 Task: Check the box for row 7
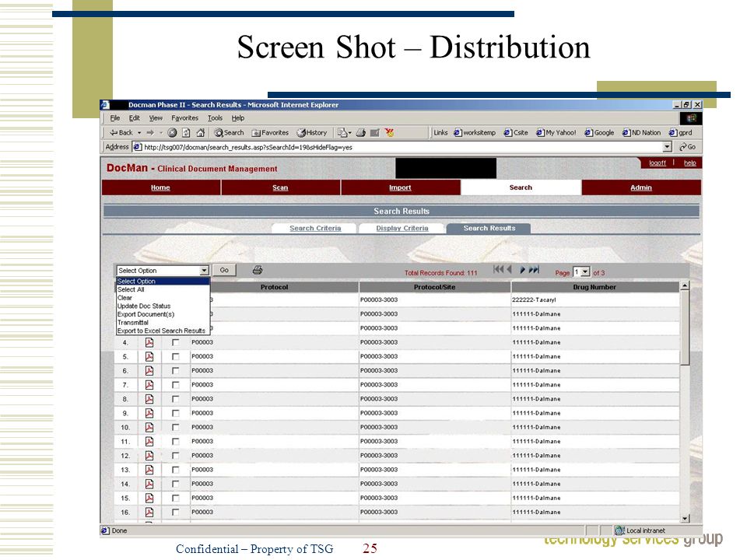(175, 385)
